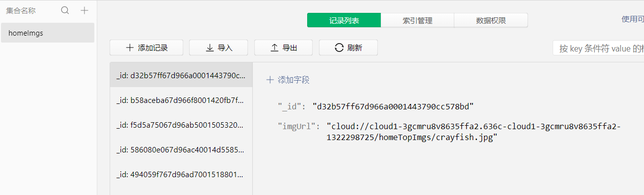Select record _id 586080e067d96ac40014d5585
644x195 pixels.
coord(181,149)
